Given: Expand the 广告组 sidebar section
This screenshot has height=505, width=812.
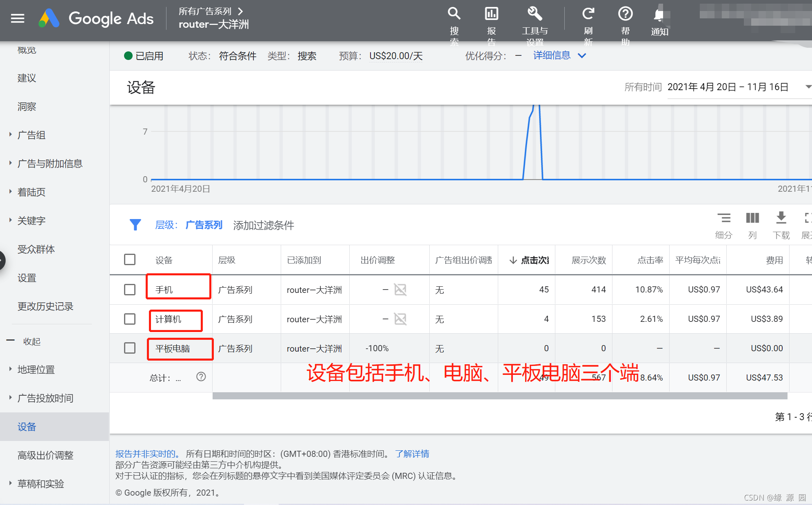Looking at the screenshot, I should [x=31, y=135].
